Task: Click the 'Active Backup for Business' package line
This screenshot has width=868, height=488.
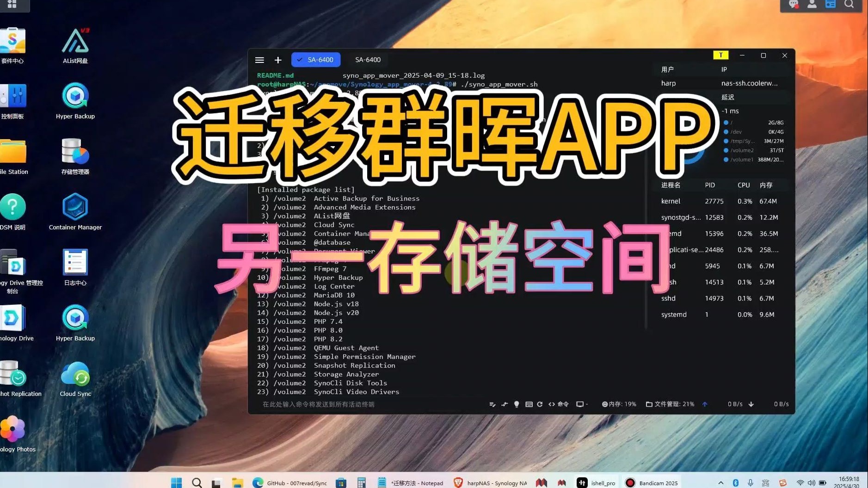Action: (x=340, y=198)
